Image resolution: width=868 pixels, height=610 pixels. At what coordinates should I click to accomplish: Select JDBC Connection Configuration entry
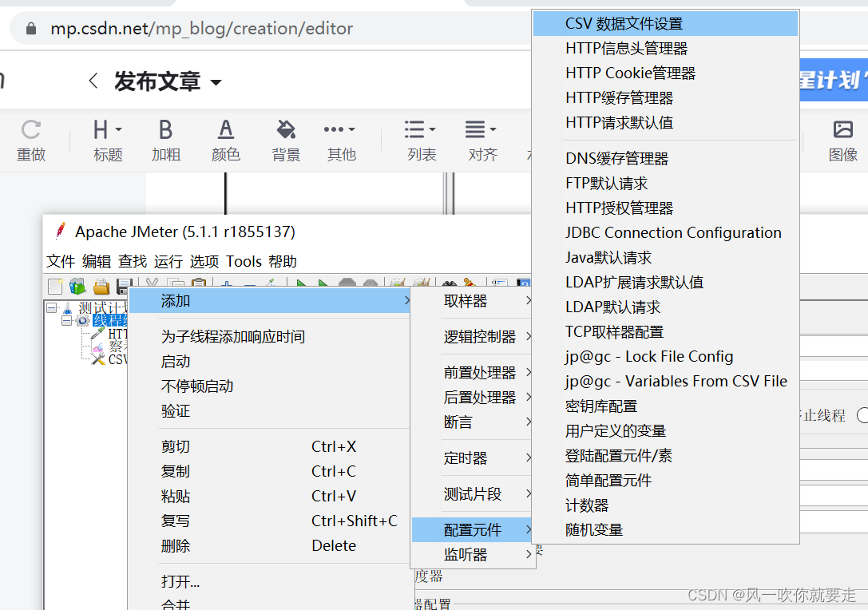point(665,233)
